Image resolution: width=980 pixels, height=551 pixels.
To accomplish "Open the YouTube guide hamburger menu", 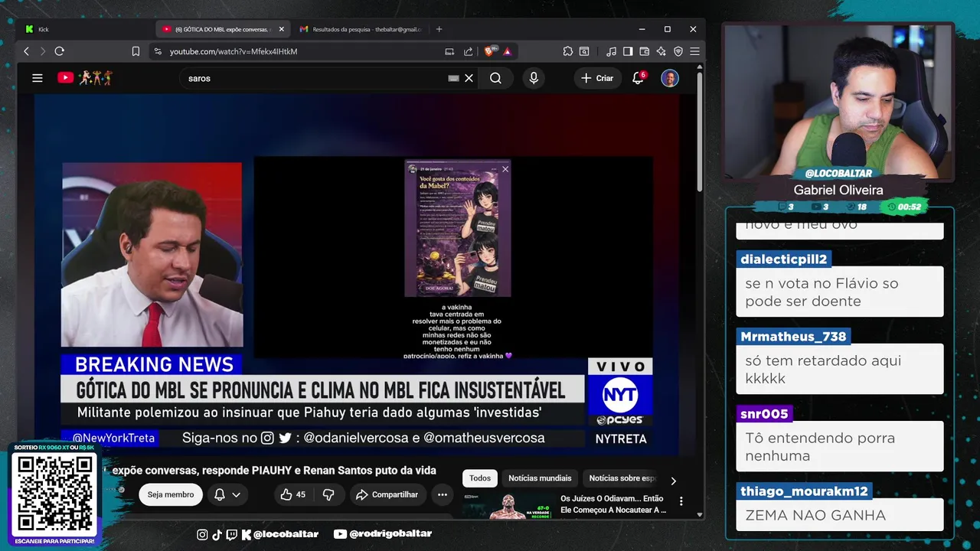I will tap(37, 78).
